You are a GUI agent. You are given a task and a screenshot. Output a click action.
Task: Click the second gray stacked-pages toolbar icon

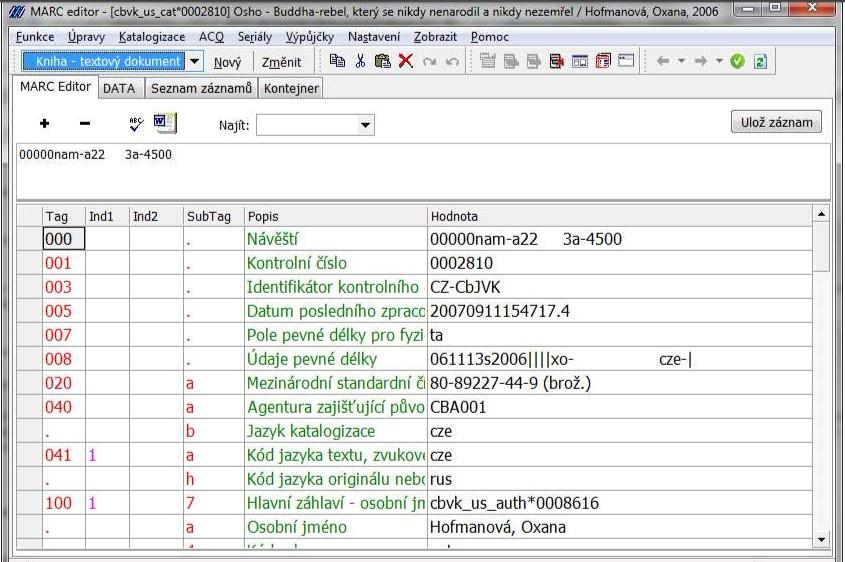(x=511, y=61)
